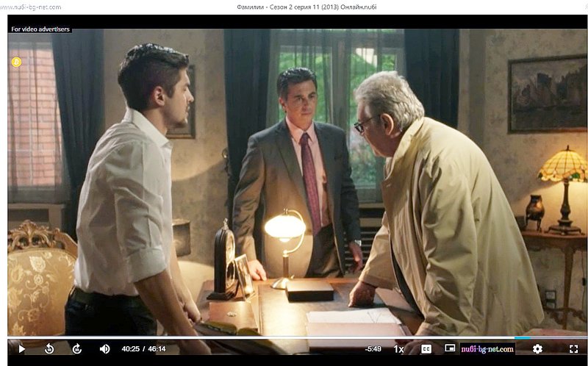The width and height of the screenshot is (588, 366).
Task: Enable picture-in-picture mode
Action: coord(450,348)
